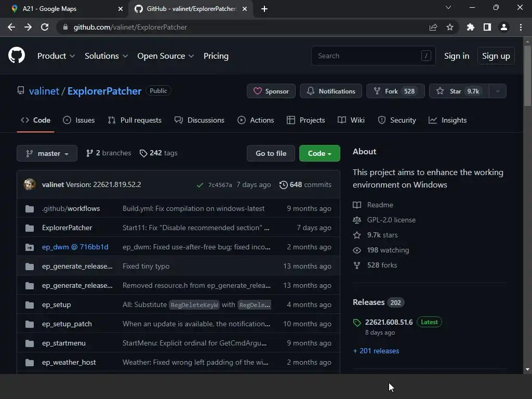Star the repository
Viewport: 532px width, 399px height.
459,91
